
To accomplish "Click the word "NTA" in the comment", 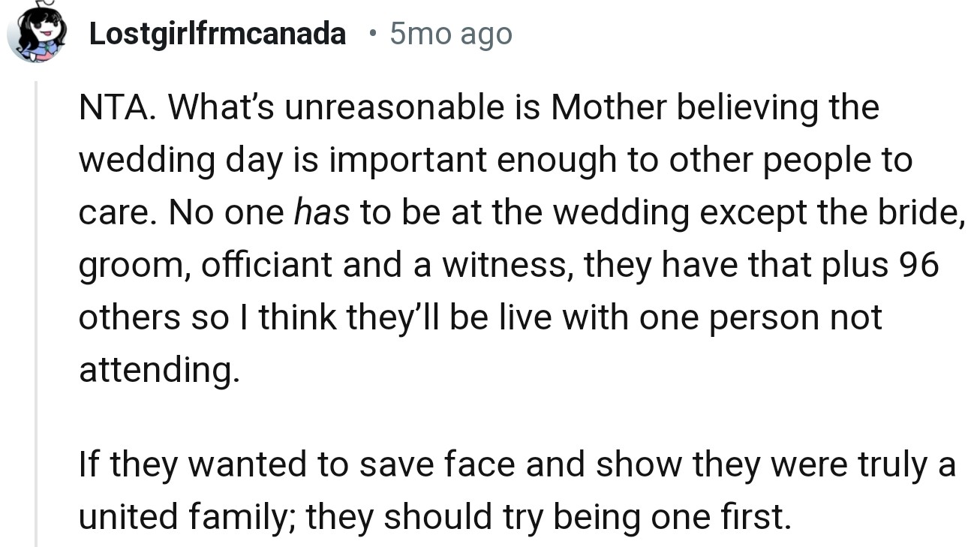I will coord(115,108).
